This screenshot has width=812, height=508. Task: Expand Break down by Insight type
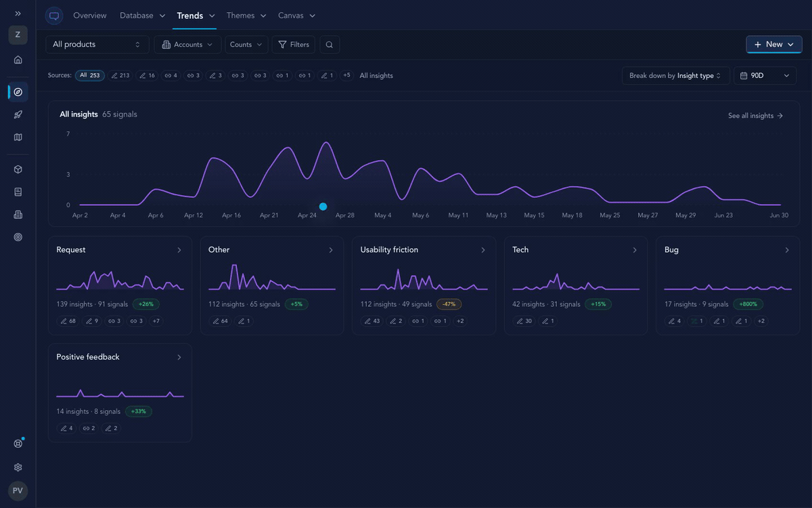675,76
